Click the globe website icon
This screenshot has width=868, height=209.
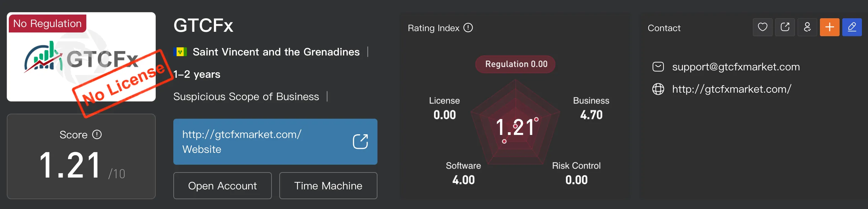658,89
